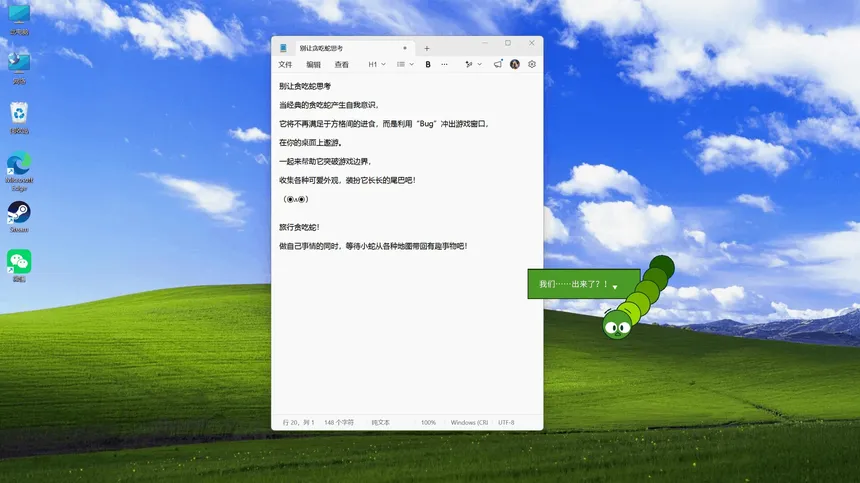Click the line 当经典的贪吃蛇产生自我意识
Image resolution: width=860 pixels, height=483 pixels.
329,105
